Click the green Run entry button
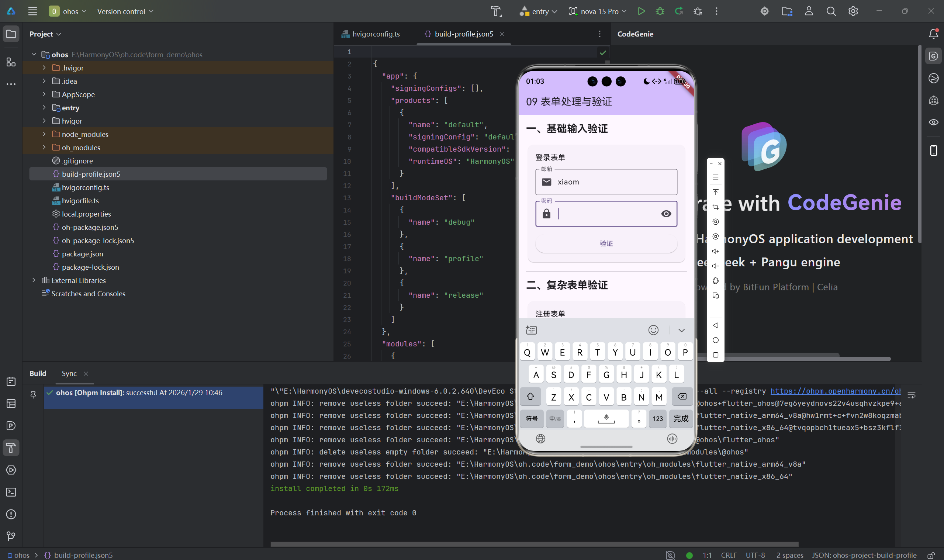The image size is (944, 560). pyautogui.click(x=641, y=11)
